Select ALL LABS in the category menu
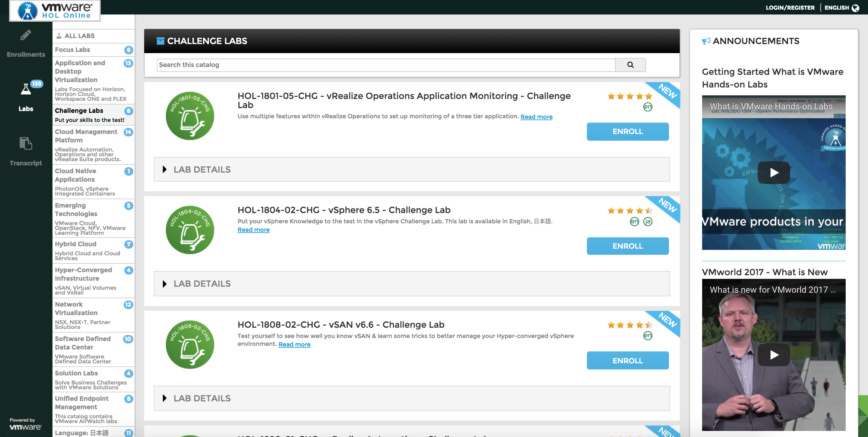Viewport: 868px width, 437px height. [x=78, y=35]
